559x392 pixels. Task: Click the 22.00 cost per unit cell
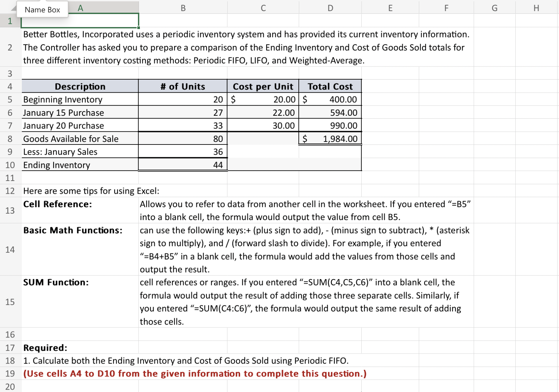(x=263, y=113)
